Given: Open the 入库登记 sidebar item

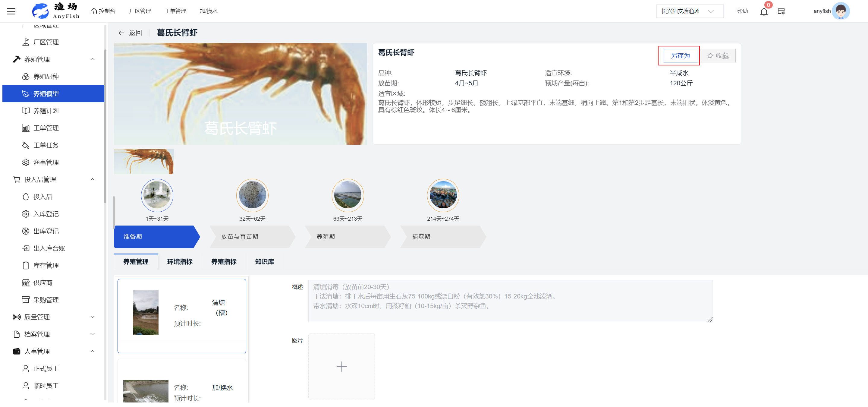Looking at the screenshot, I should point(46,214).
